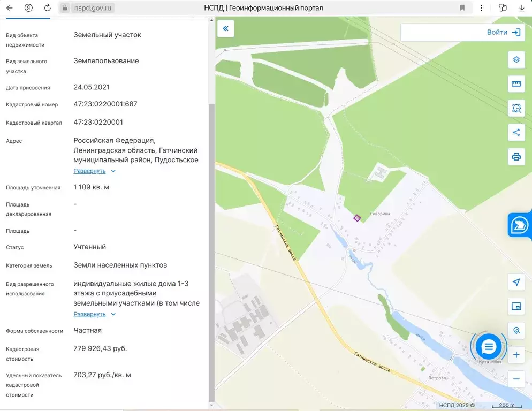This screenshot has width=532, height=411.
Task: Go back to the previous page
Action: click(x=9, y=8)
